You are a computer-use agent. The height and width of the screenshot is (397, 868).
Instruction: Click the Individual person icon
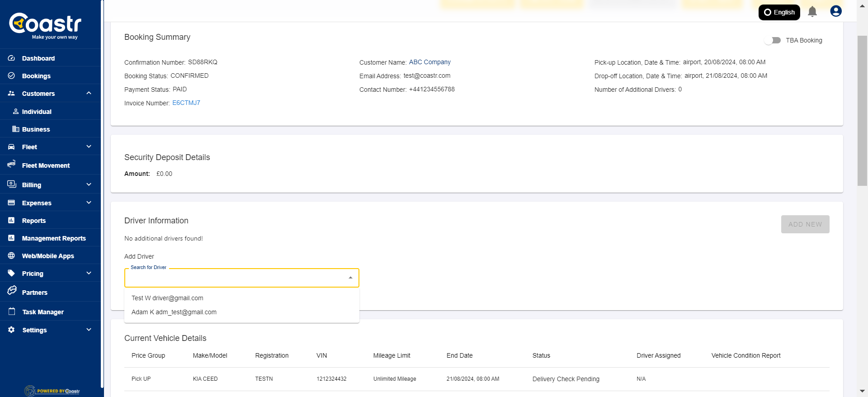coord(16,111)
